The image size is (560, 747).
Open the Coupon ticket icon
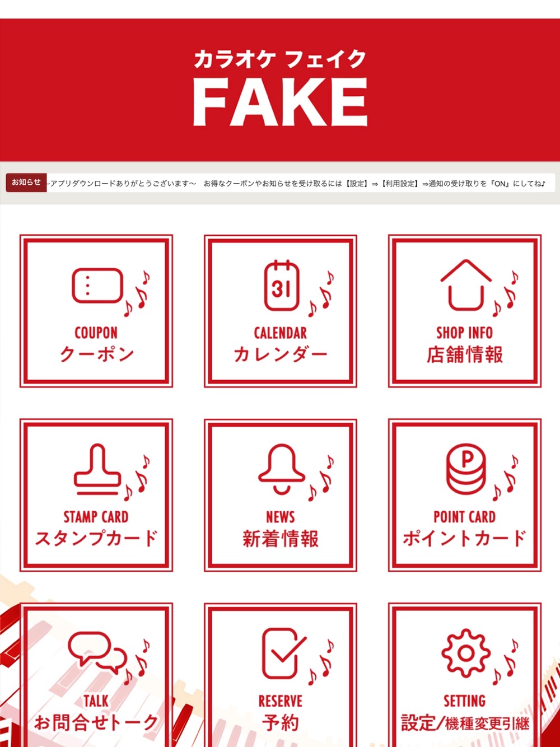pyautogui.click(x=97, y=286)
